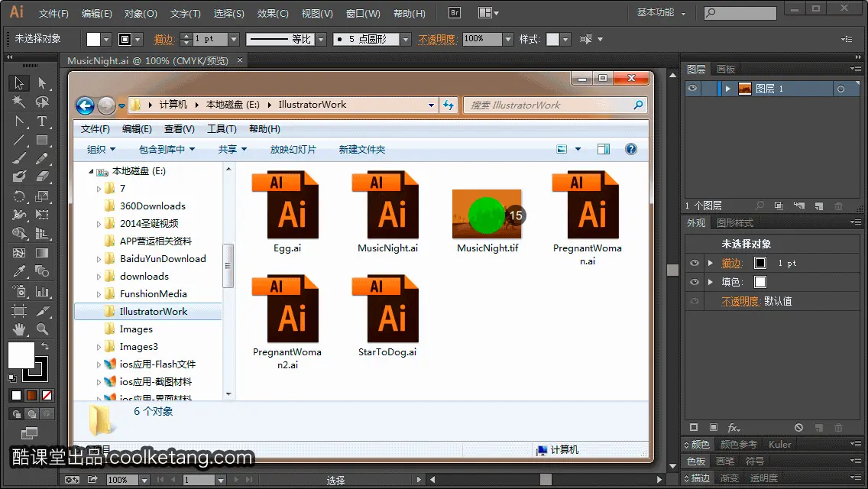
Task: Select the Gradient tool
Action: pos(42,253)
